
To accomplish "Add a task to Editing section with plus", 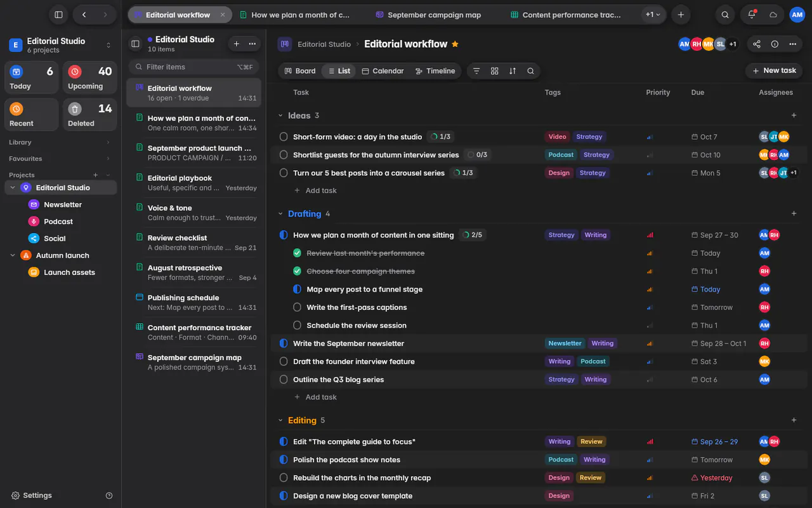I will pyautogui.click(x=794, y=420).
